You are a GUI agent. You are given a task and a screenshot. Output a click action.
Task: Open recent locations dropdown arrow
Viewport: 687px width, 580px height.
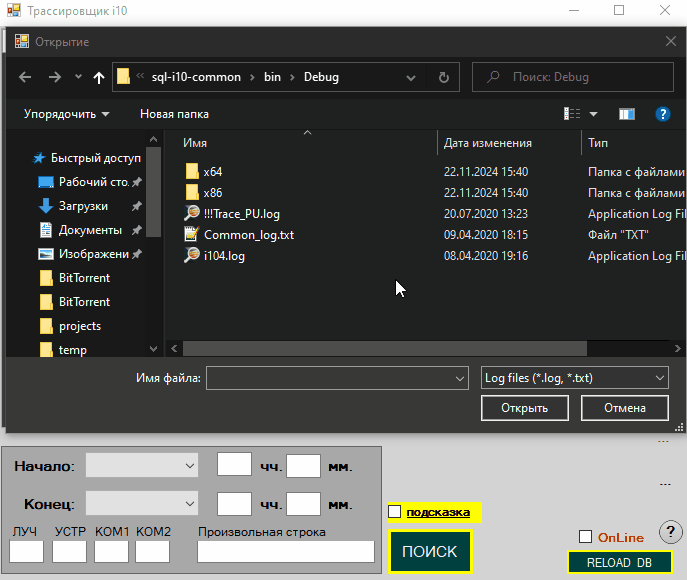[78, 77]
